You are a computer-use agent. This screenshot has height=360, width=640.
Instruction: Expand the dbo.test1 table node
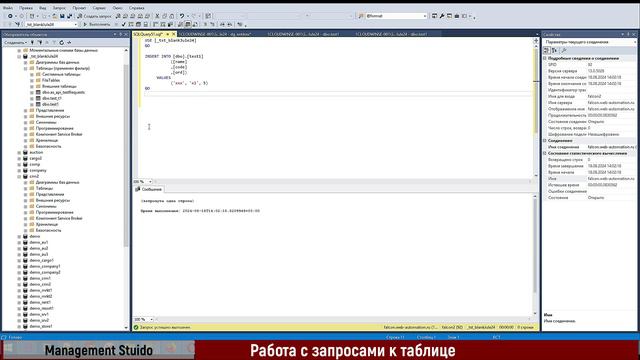pyautogui.click(x=32, y=104)
